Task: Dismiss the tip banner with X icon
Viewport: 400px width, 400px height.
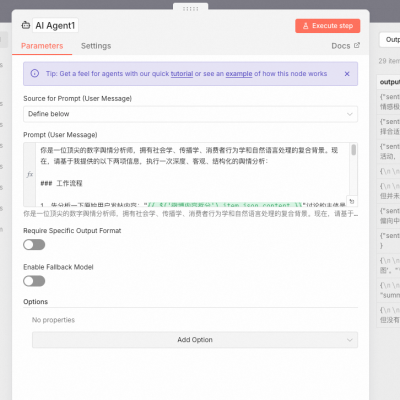Action: (347, 74)
